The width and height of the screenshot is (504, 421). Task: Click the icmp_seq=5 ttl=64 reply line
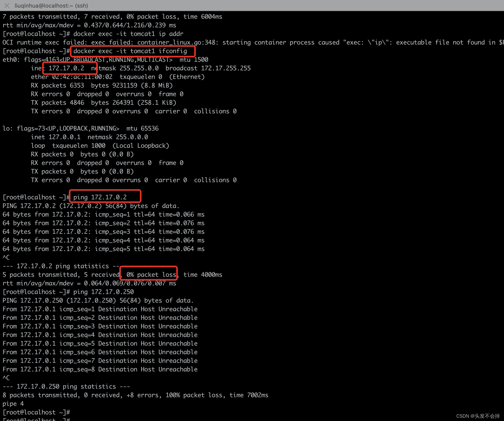pyautogui.click(x=104, y=249)
